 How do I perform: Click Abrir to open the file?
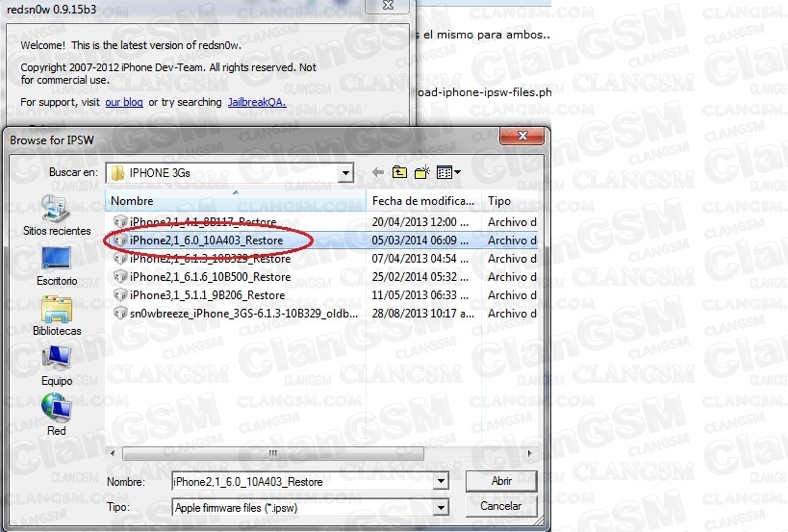[501, 481]
